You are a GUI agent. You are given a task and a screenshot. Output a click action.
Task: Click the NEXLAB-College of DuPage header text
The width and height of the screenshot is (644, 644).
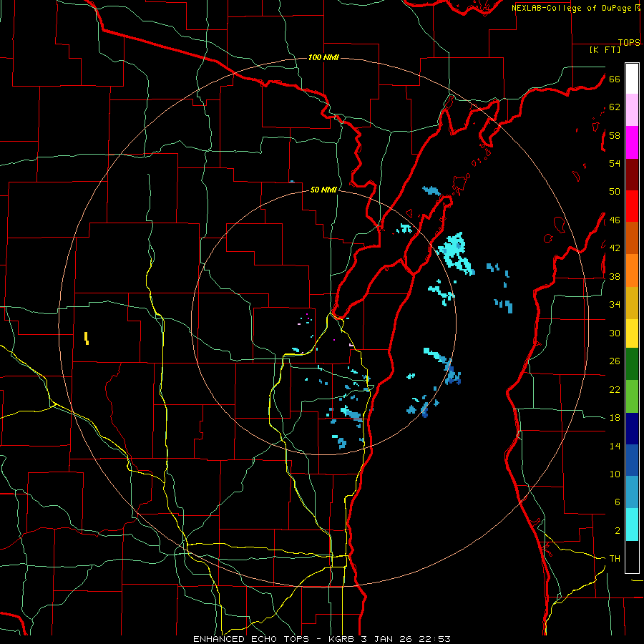(x=572, y=8)
